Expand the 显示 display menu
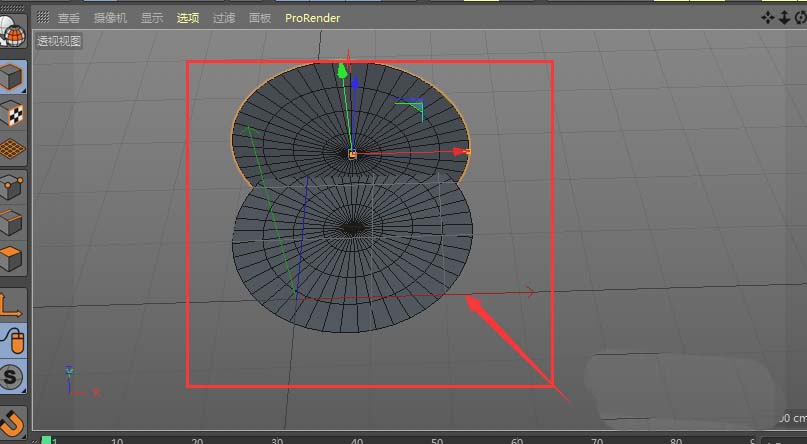This screenshot has height=444, width=807. point(151,18)
